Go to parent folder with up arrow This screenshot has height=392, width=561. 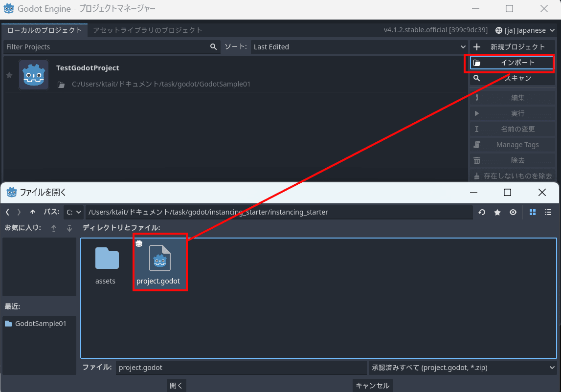pyautogui.click(x=33, y=212)
